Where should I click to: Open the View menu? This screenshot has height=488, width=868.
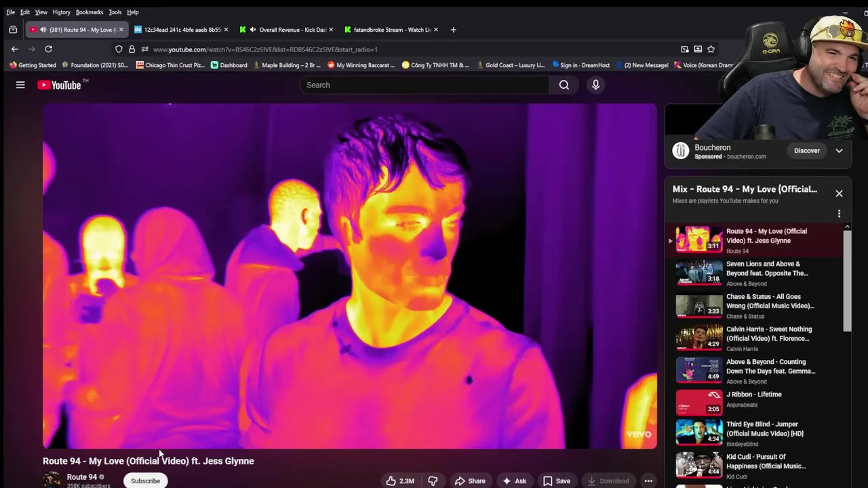pyautogui.click(x=41, y=12)
